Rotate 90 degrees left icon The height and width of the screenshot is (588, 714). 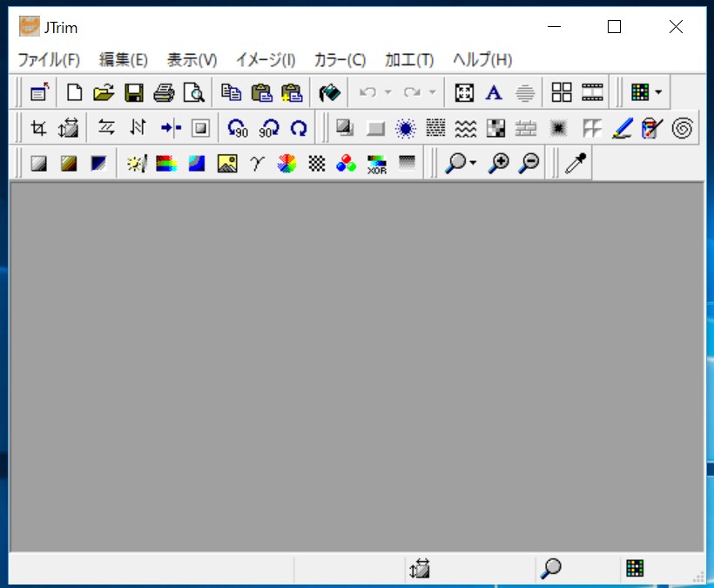point(238,128)
